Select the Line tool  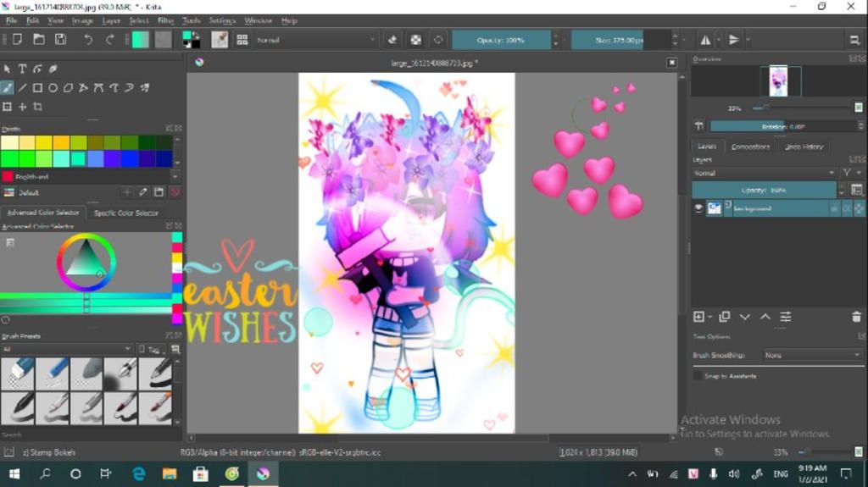pyautogui.click(x=22, y=87)
